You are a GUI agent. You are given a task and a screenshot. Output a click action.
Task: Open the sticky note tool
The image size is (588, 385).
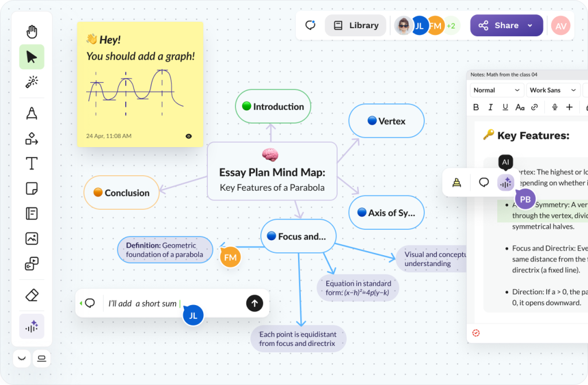coord(32,188)
